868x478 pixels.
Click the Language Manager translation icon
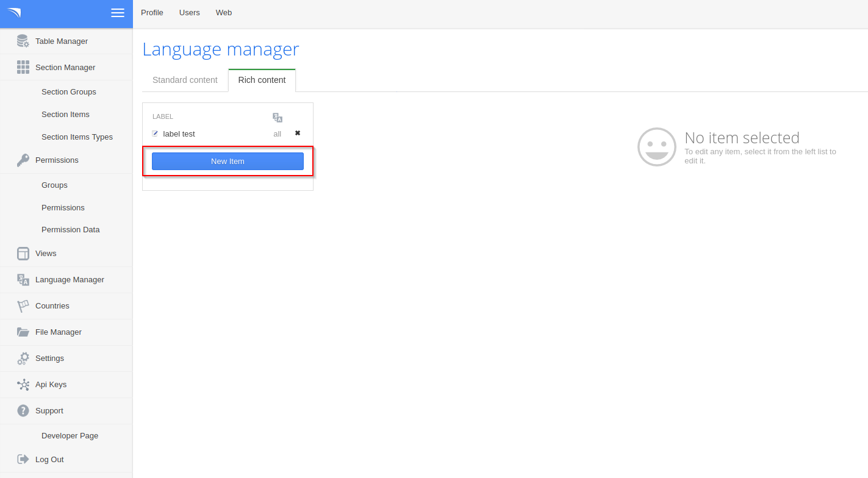(23, 279)
